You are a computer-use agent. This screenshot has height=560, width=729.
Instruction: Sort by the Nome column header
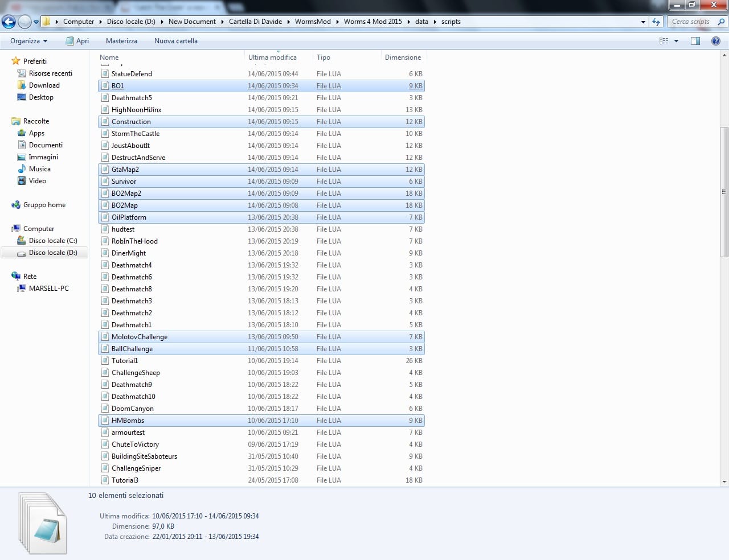(x=170, y=57)
